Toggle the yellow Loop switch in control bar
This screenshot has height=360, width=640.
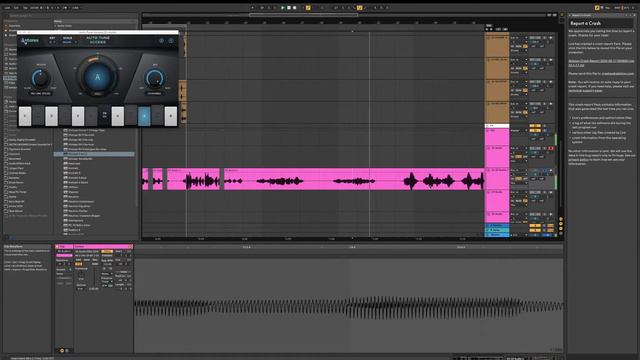(x=360, y=8)
